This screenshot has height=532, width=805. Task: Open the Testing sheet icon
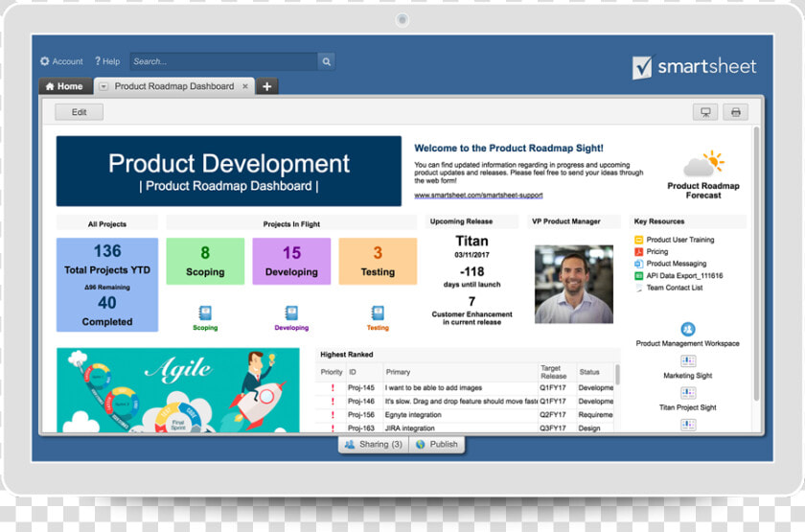click(x=378, y=312)
